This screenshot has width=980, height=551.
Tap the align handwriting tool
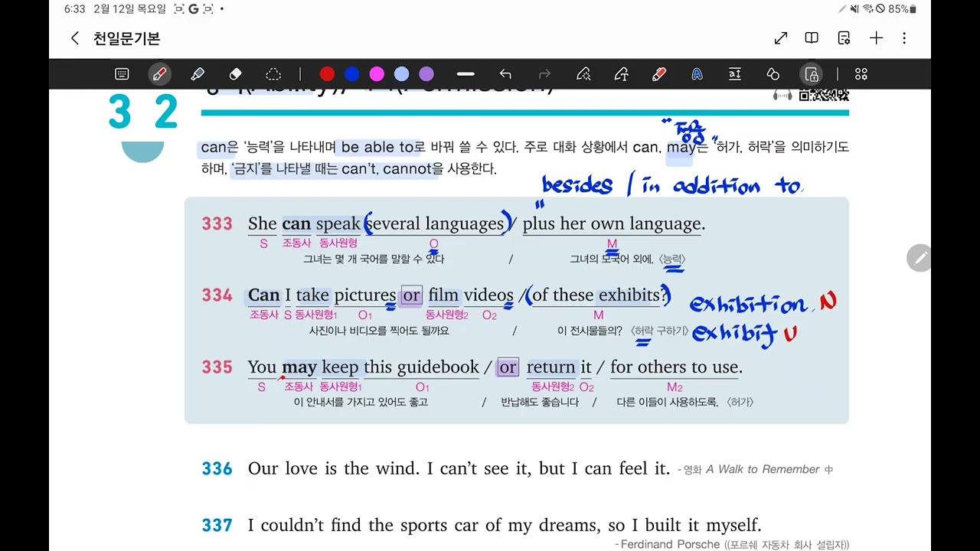click(734, 74)
